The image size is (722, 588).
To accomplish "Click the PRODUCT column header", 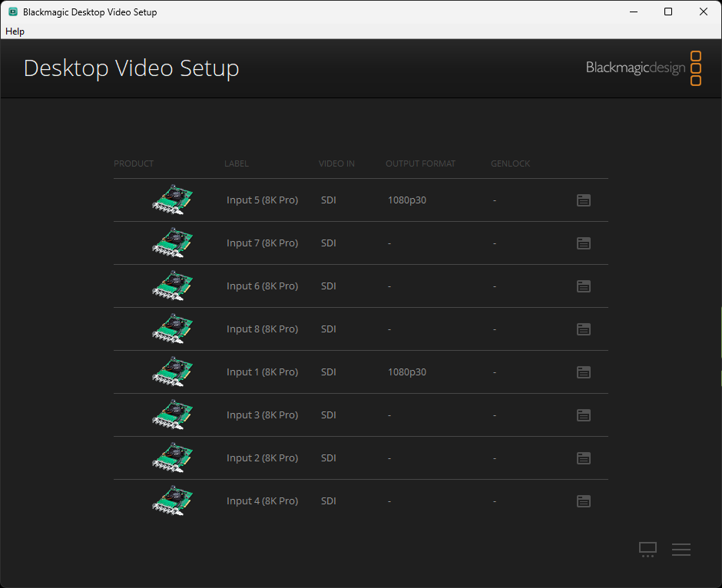I will coord(134,164).
